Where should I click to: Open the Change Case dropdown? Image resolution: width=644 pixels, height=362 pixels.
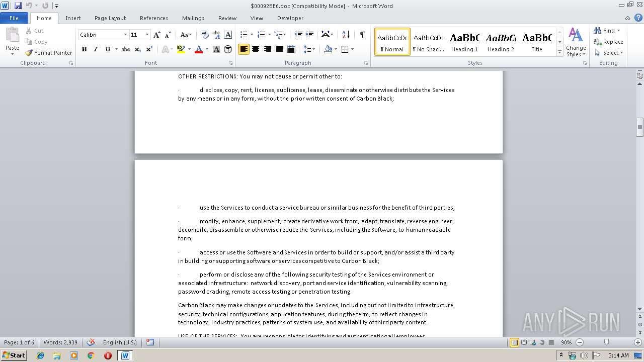click(185, 35)
